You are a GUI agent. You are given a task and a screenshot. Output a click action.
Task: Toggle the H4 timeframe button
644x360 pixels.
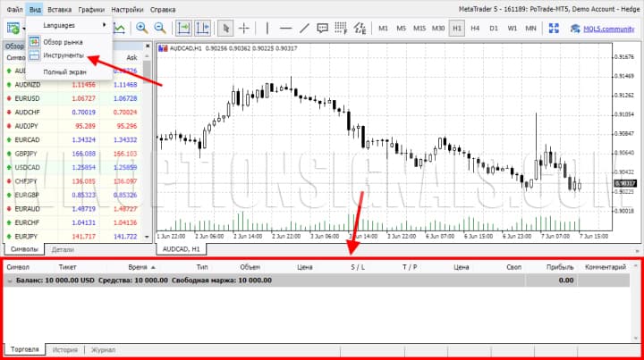[x=475, y=28]
